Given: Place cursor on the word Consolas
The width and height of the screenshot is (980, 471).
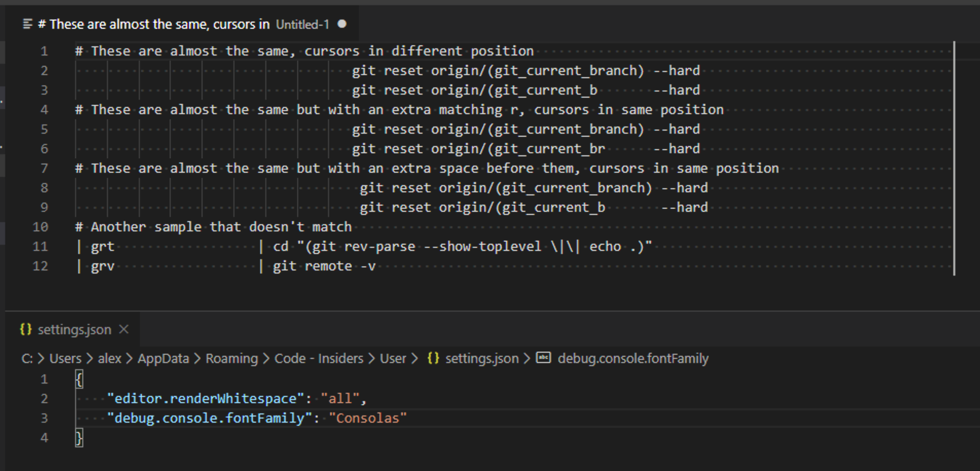Looking at the screenshot, I should (367, 418).
